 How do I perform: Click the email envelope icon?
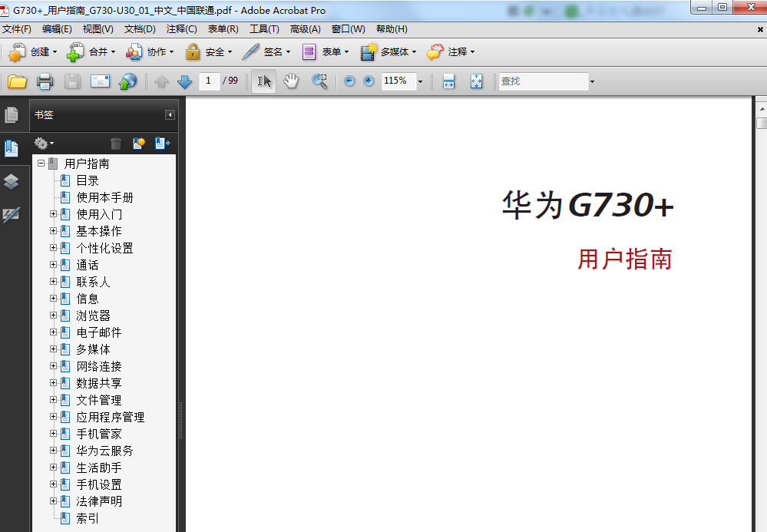point(101,81)
